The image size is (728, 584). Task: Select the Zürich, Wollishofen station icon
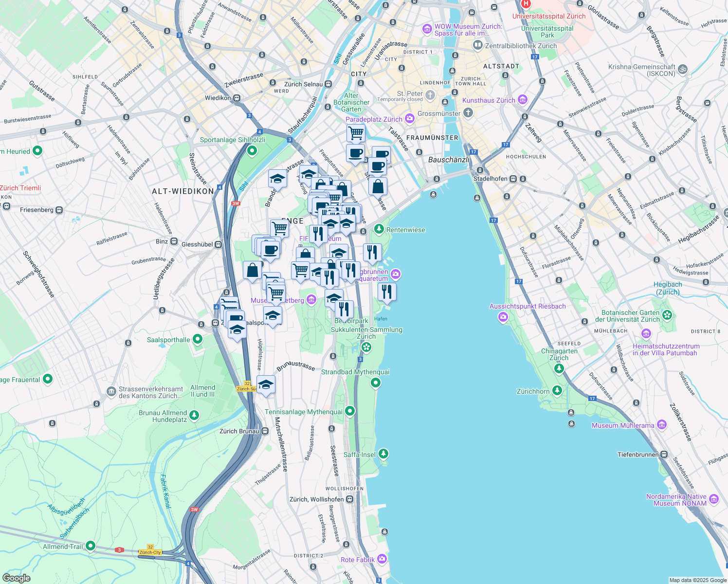click(x=349, y=499)
